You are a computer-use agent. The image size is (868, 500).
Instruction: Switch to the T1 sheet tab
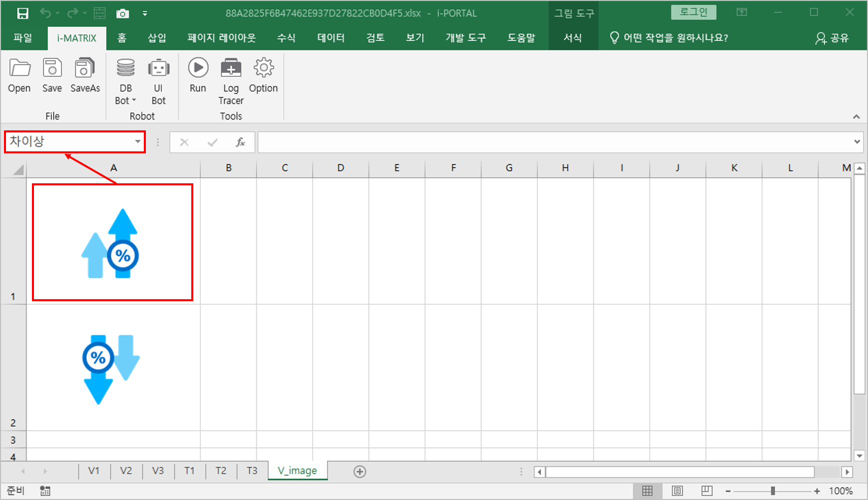click(x=189, y=471)
